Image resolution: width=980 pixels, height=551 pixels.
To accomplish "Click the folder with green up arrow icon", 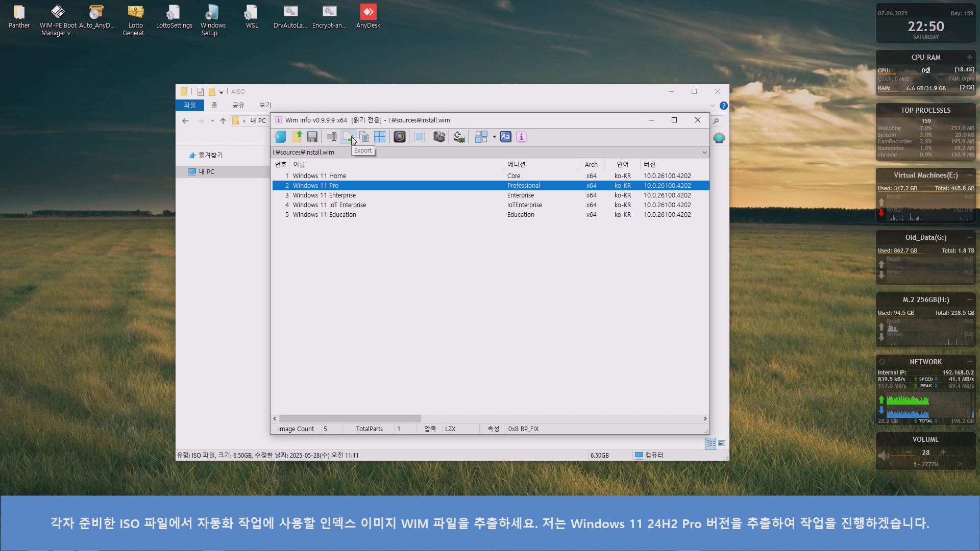I will tap(297, 137).
